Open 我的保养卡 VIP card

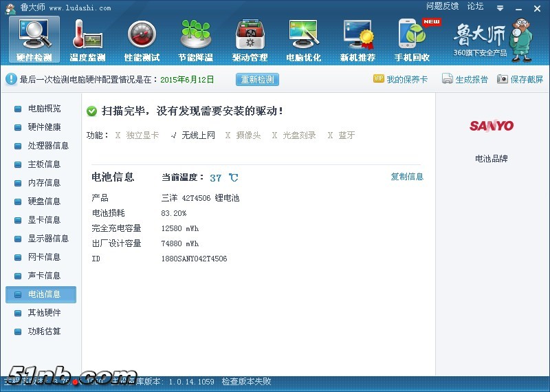[x=400, y=79]
